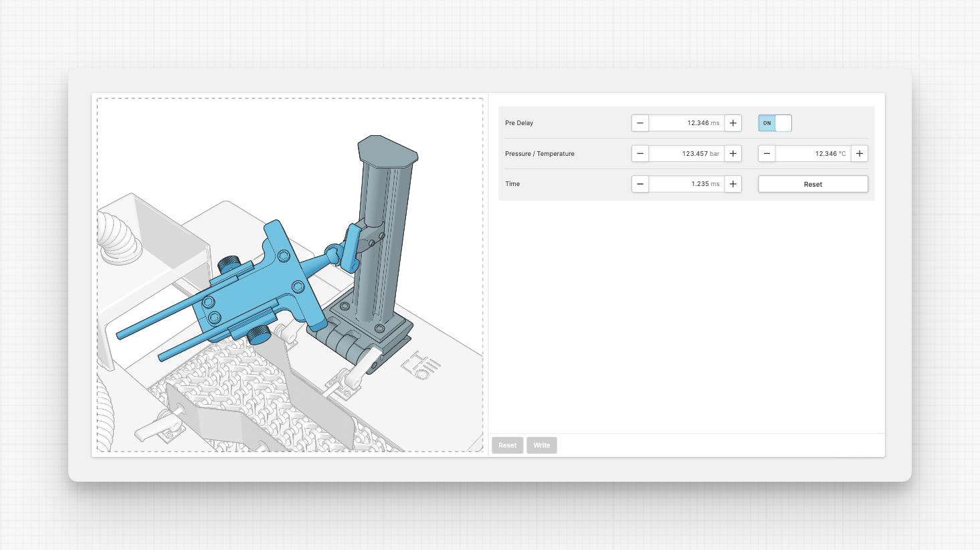Increase the Pre Delay value with plus

tap(733, 123)
